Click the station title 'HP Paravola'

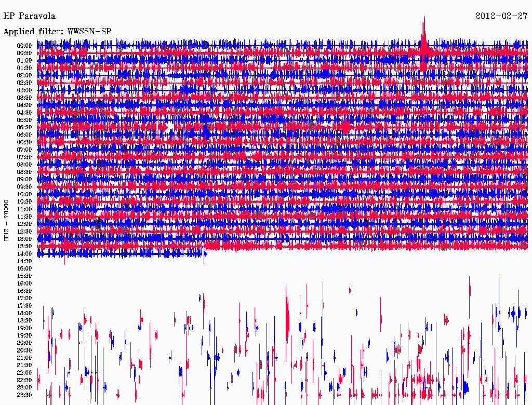click(30, 16)
